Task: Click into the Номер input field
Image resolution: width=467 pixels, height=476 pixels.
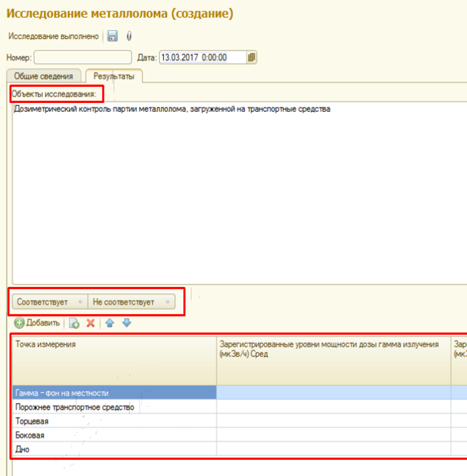Action: 82,57
